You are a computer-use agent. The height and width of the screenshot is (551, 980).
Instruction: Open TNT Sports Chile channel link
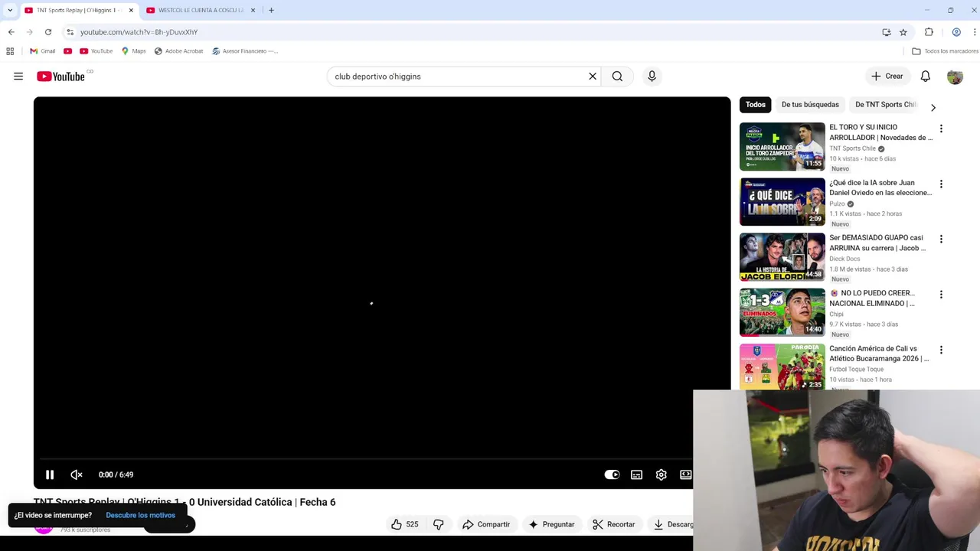[852, 148]
